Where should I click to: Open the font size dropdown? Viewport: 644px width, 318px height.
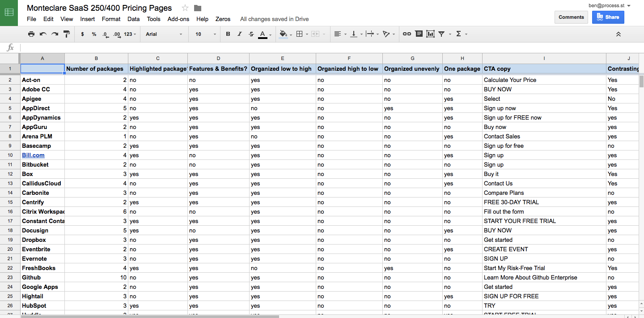click(206, 34)
